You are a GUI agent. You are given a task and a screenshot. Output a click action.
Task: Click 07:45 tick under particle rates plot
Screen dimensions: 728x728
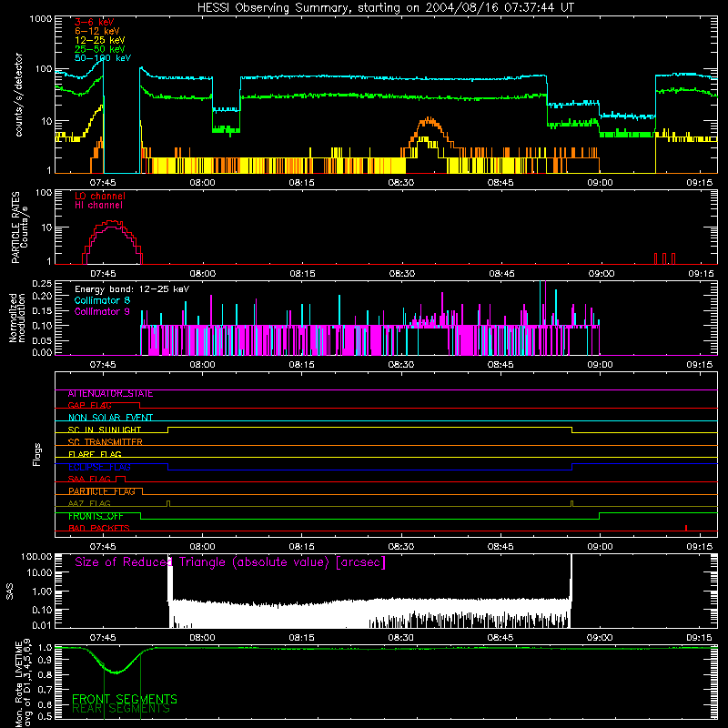pos(103,274)
